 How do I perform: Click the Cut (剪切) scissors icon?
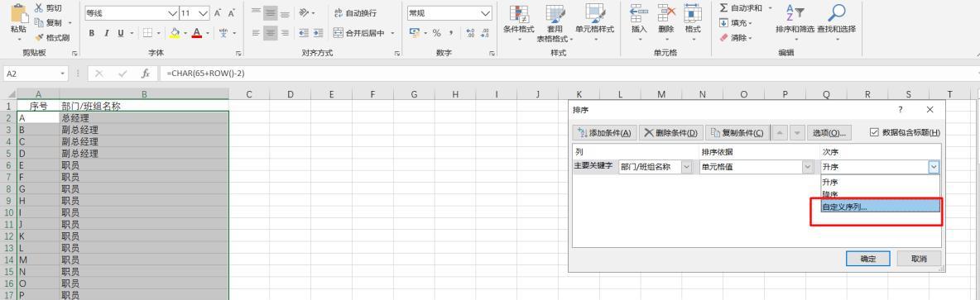click(x=39, y=8)
